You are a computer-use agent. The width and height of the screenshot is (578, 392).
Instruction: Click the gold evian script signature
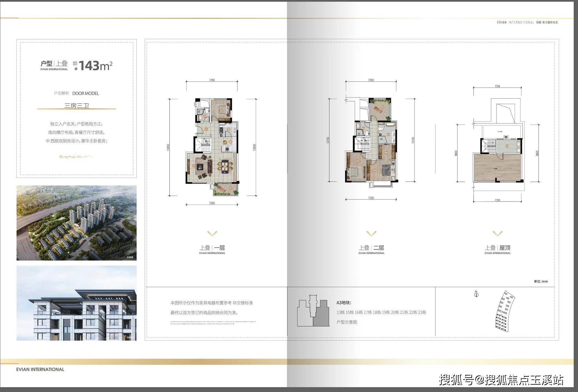click(76, 156)
